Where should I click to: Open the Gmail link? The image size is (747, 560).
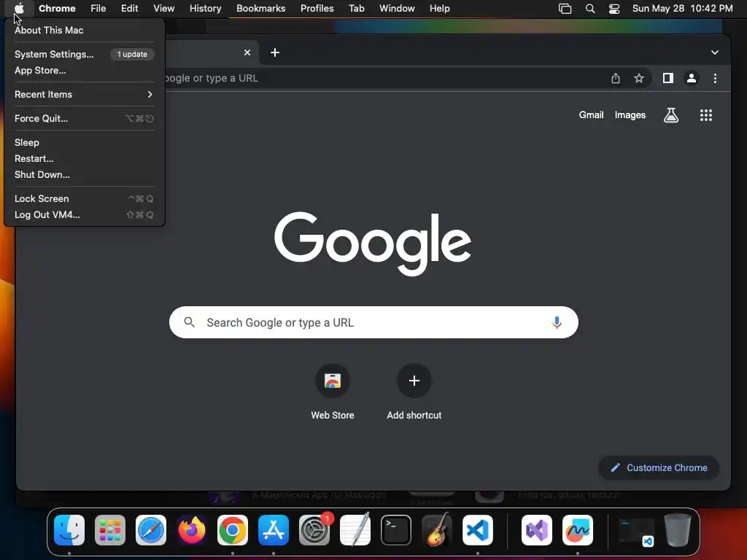pos(591,114)
